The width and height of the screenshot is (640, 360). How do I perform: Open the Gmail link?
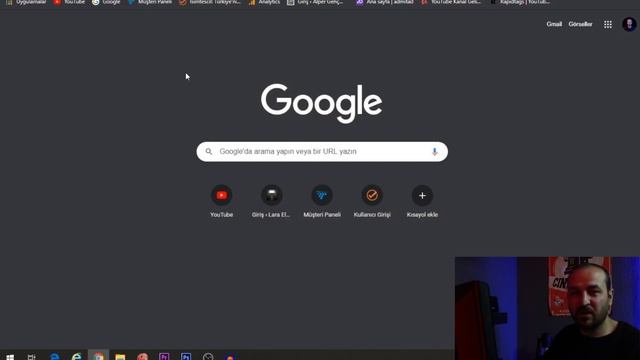point(554,24)
